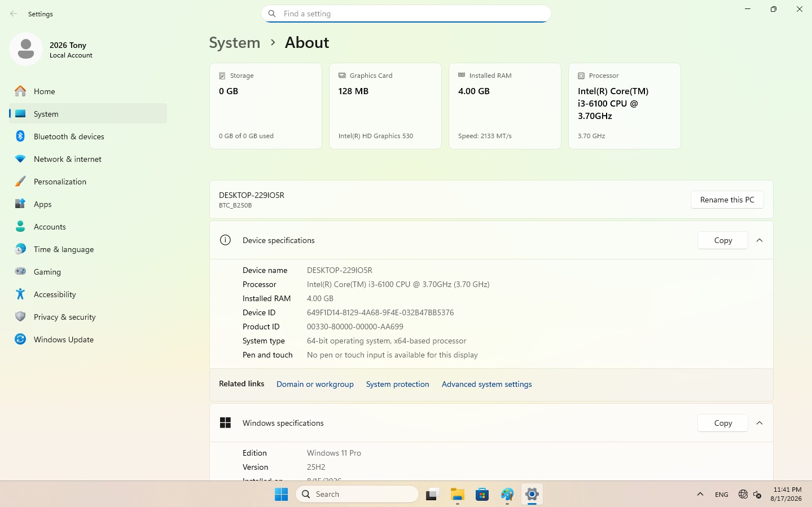Click the Bluetooth & devices icon

(20, 136)
